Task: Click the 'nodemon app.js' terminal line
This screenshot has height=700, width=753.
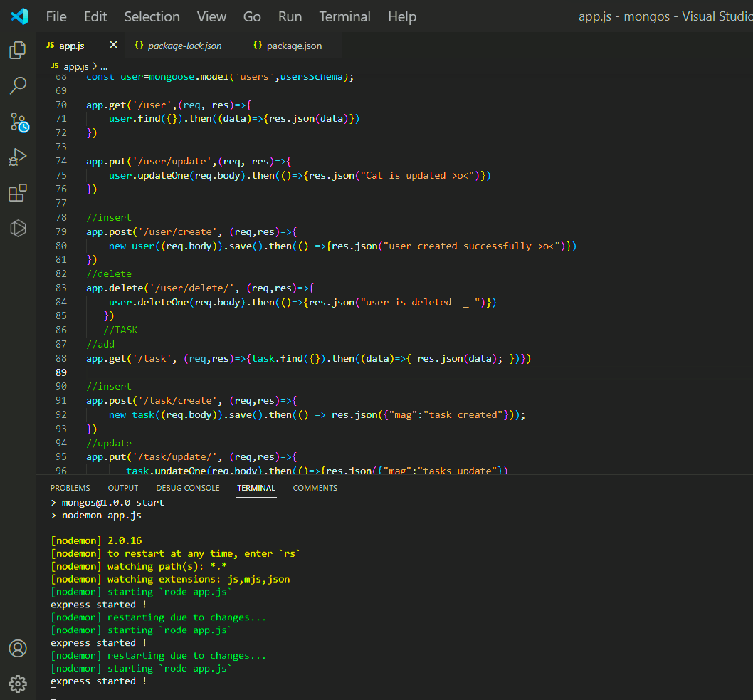Action: (x=101, y=516)
